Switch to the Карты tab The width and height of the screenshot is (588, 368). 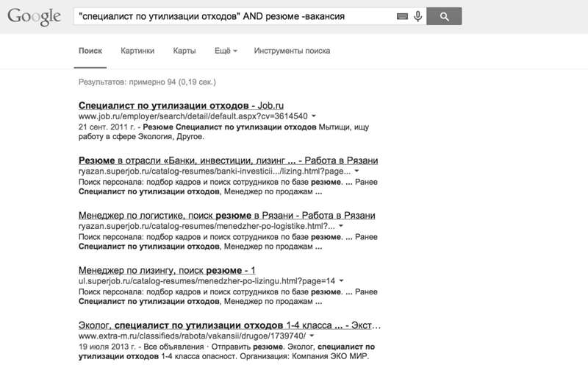pos(184,51)
